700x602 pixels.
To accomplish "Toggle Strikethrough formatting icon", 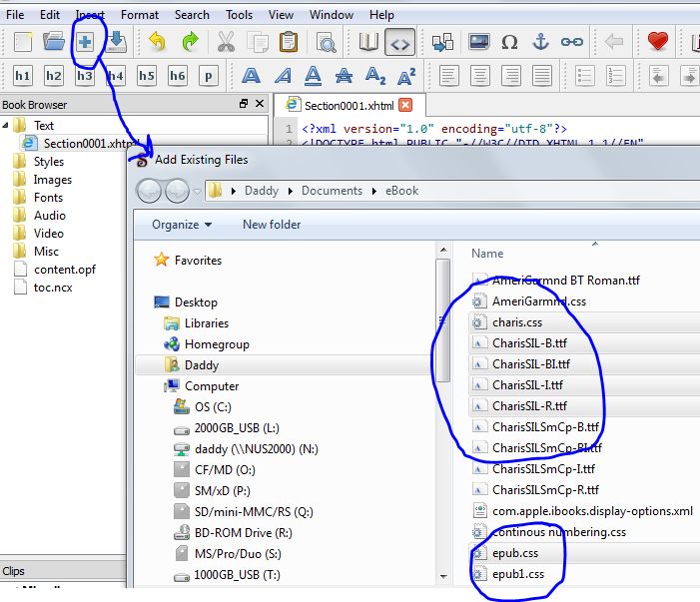I will [x=344, y=76].
